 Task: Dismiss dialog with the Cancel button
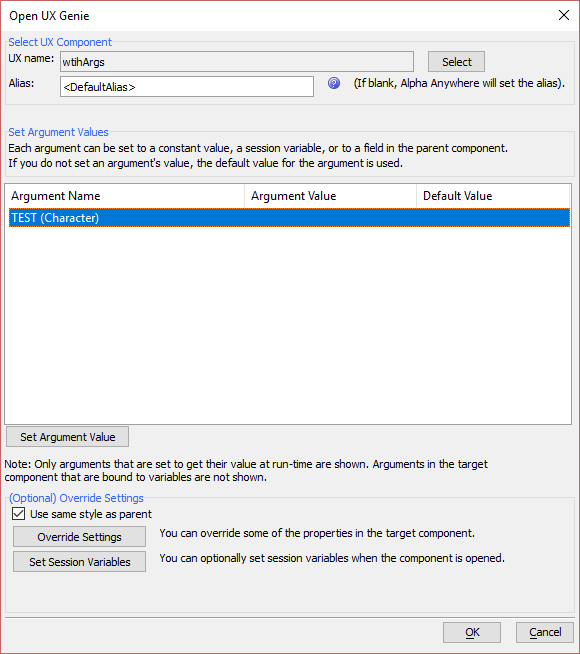545,632
